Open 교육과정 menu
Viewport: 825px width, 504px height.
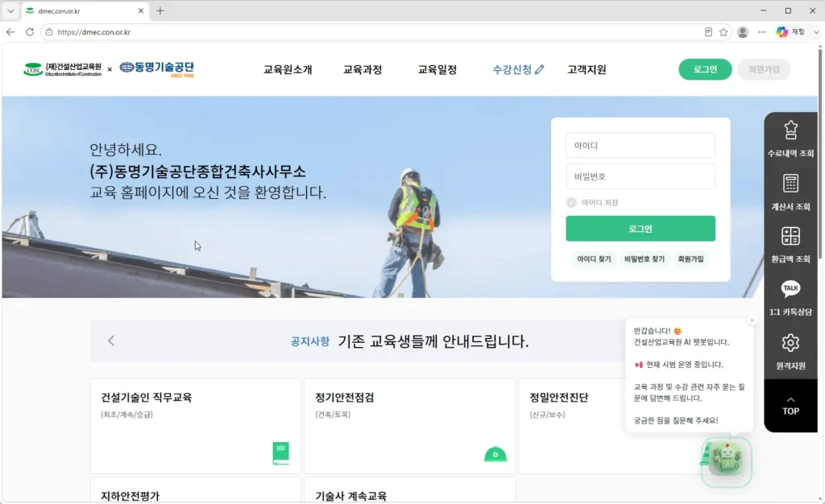tap(363, 69)
